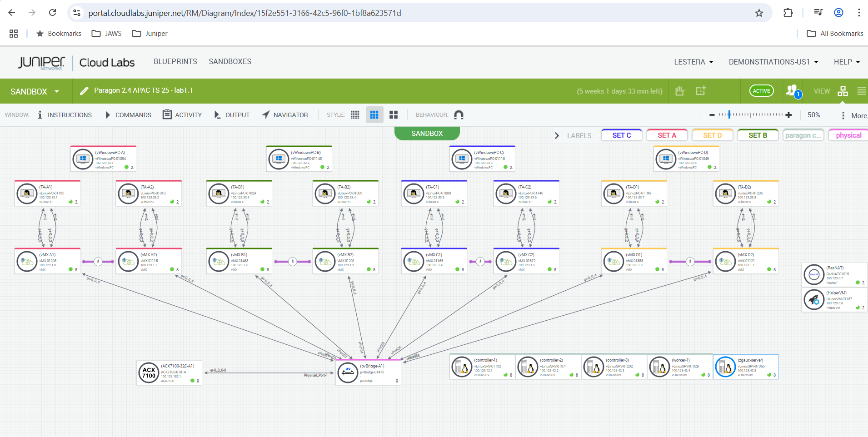This screenshot has width=868, height=437.
Task: Open the SANDBOX dropdown menu
Action: pos(35,91)
